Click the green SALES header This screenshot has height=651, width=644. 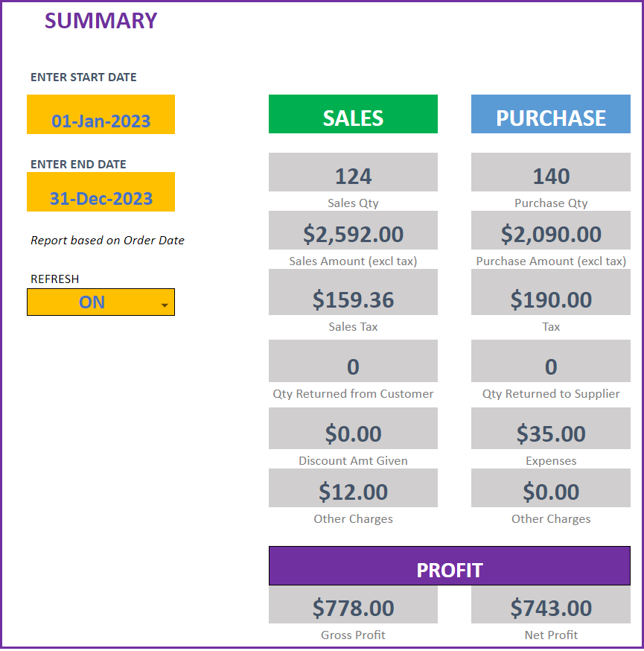coord(353,114)
